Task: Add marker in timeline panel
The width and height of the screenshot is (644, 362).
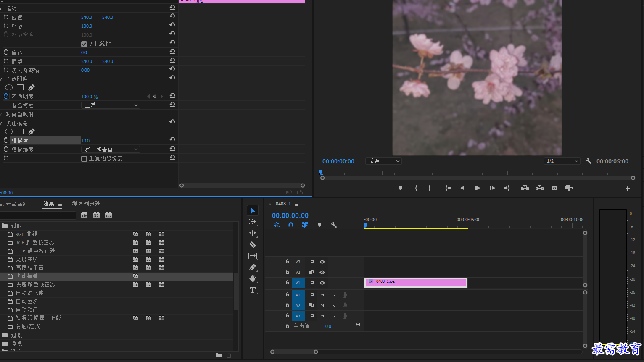Action: pyautogui.click(x=319, y=225)
